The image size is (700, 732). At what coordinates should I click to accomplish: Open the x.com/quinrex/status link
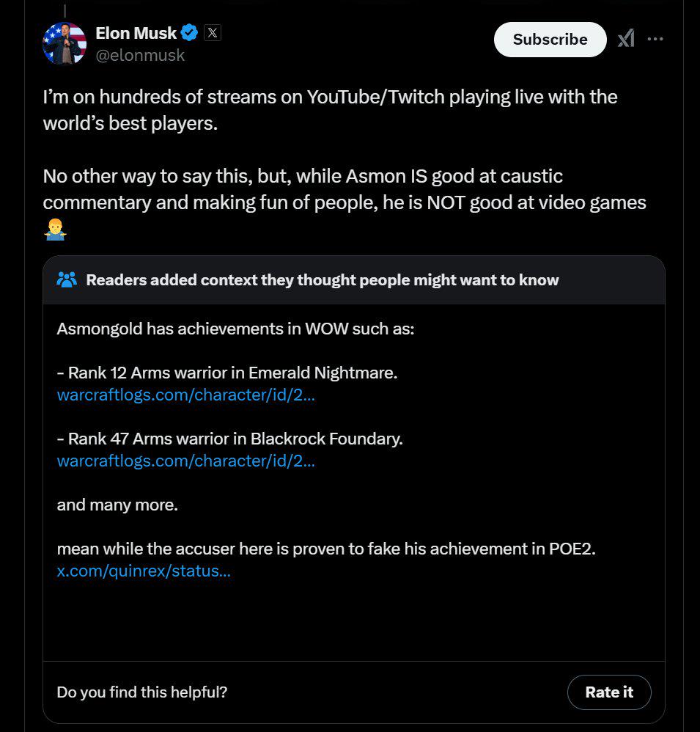(x=144, y=571)
